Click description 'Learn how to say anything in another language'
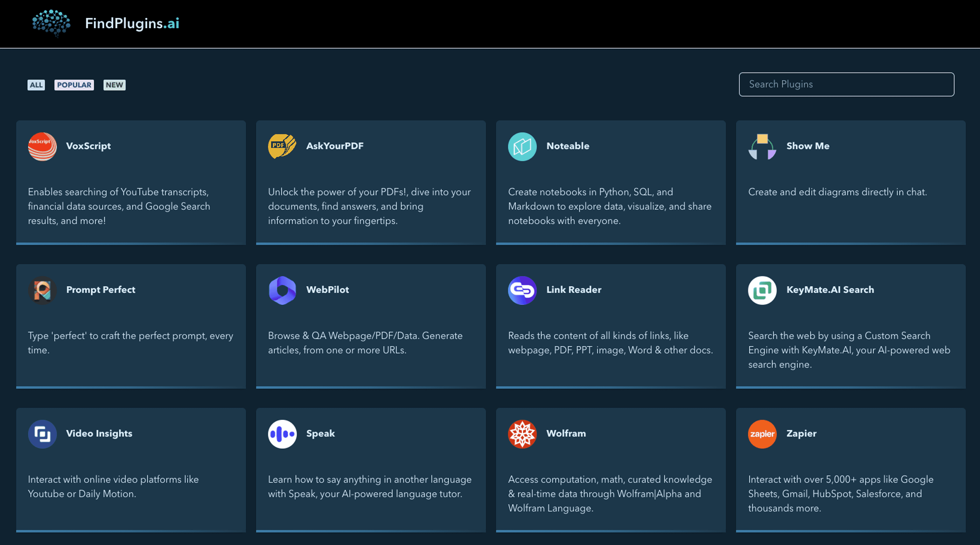Image resolution: width=980 pixels, height=545 pixels. coord(369,487)
